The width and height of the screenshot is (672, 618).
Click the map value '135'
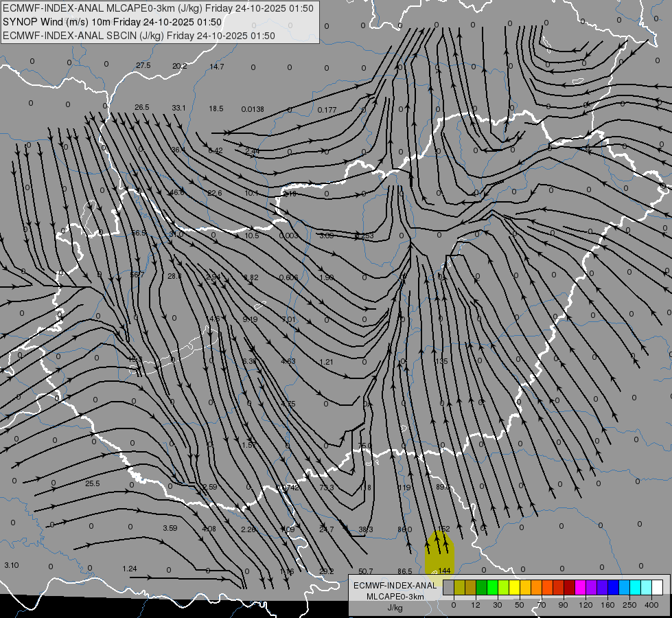pyautogui.click(x=441, y=361)
